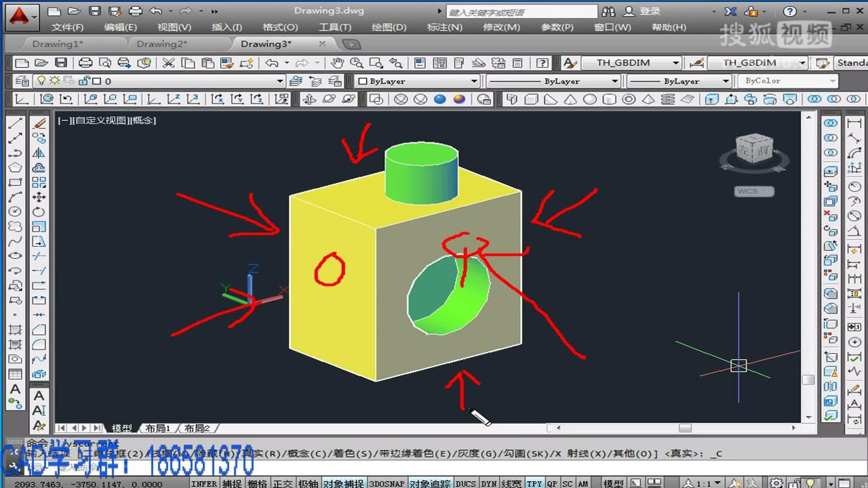Image resolution: width=868 pixels, height=488 pixels.
Task: Open the 绘图(D) menu
Action: tap(389, 27)
